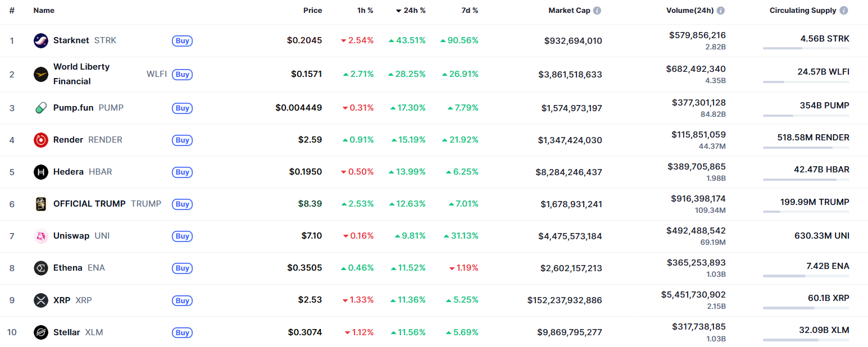Click Hedera's circulating supply progress bar
The width and height of the screenshot is (868, 347).
[x=806, y=181]
